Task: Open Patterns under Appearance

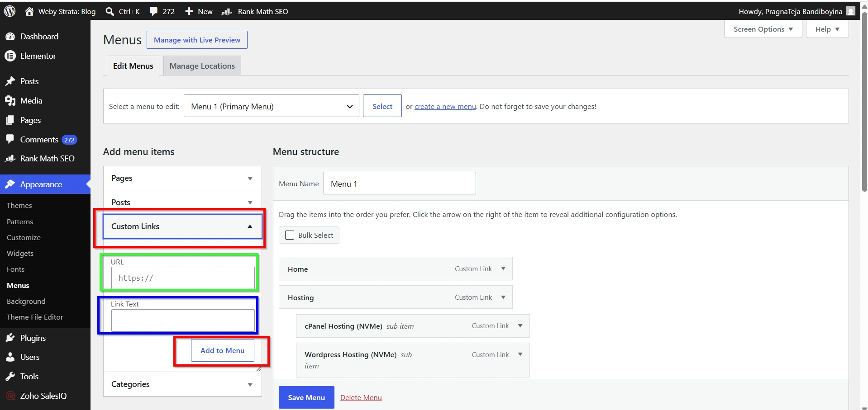Action: tap(20, 221)
